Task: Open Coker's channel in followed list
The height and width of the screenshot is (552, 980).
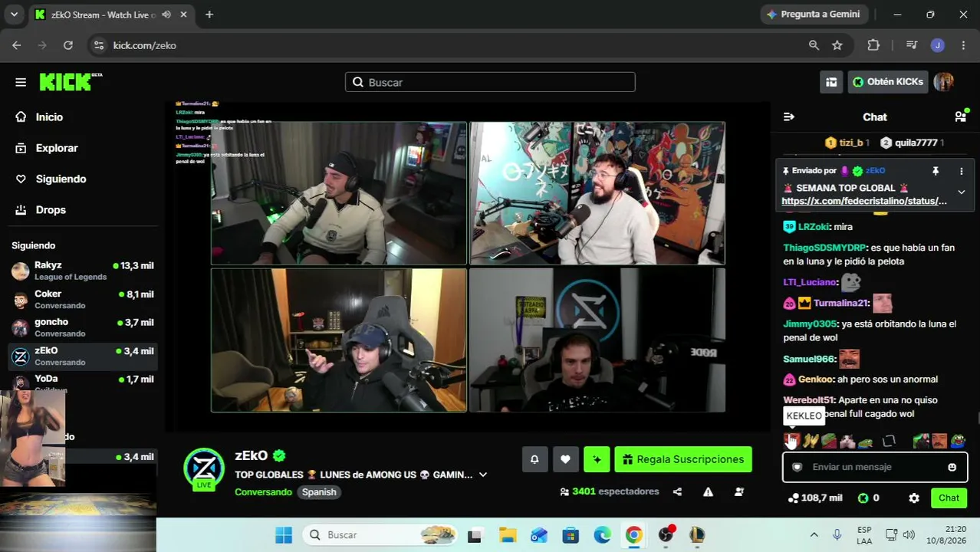Action: click(83, 299)
